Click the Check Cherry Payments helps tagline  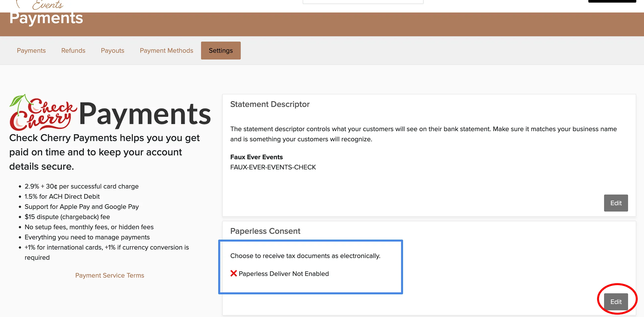105,152
